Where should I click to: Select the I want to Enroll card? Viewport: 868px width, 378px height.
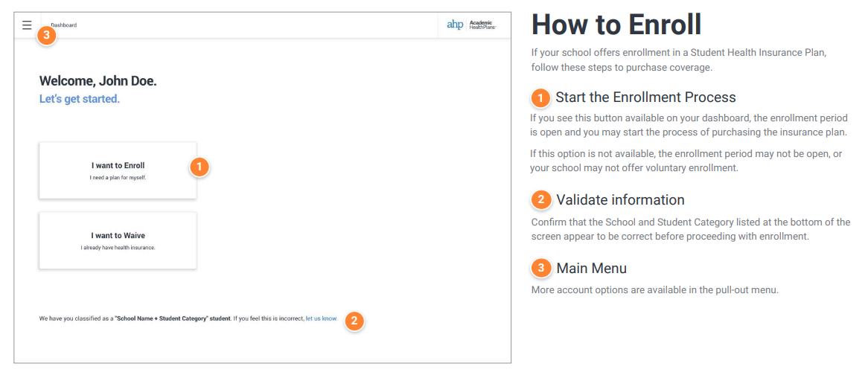coord(118,170)
